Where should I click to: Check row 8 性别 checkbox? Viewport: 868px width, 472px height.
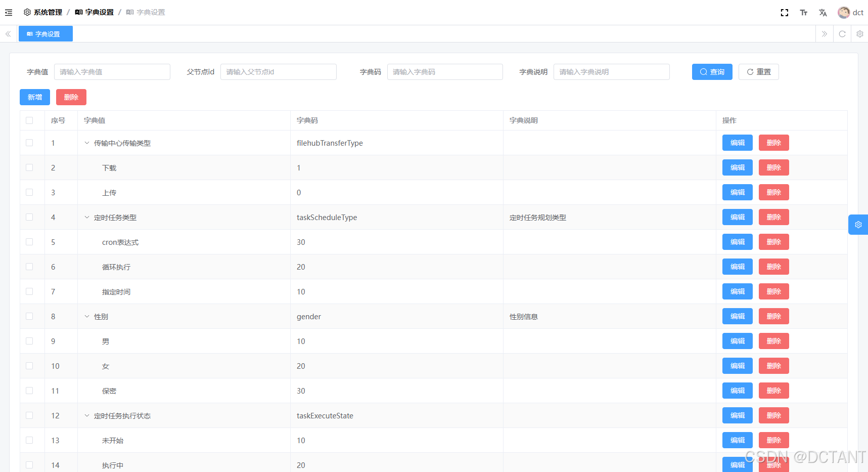[x=29, y=316]
